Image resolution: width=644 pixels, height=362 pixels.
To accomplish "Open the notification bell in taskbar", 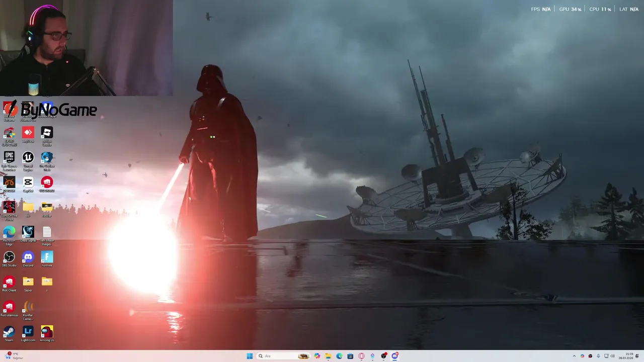I will (637, 356).
